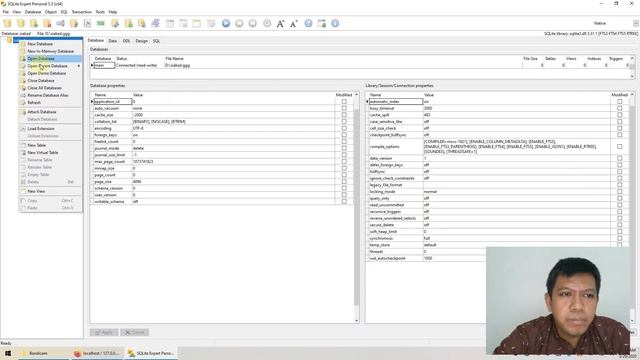The width and height of the screenshot is (640, 360).
Task: Click the application_id name cell
Action: 113,102
